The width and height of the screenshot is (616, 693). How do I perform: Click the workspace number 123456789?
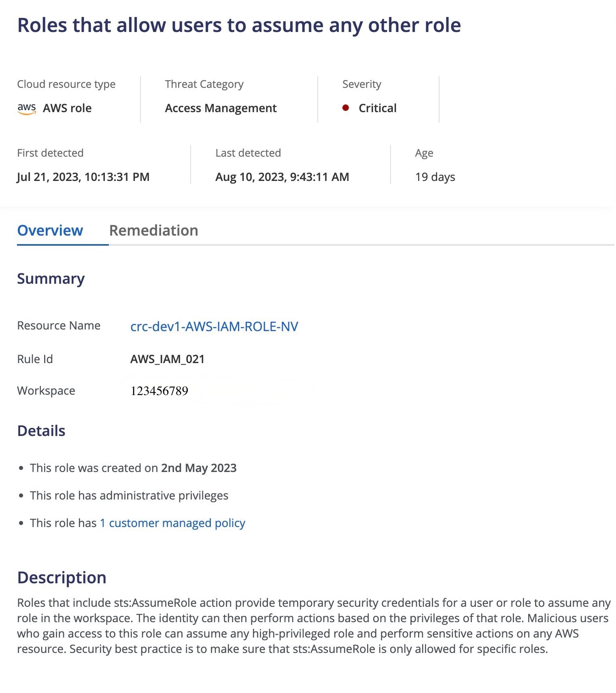[159, 391]
